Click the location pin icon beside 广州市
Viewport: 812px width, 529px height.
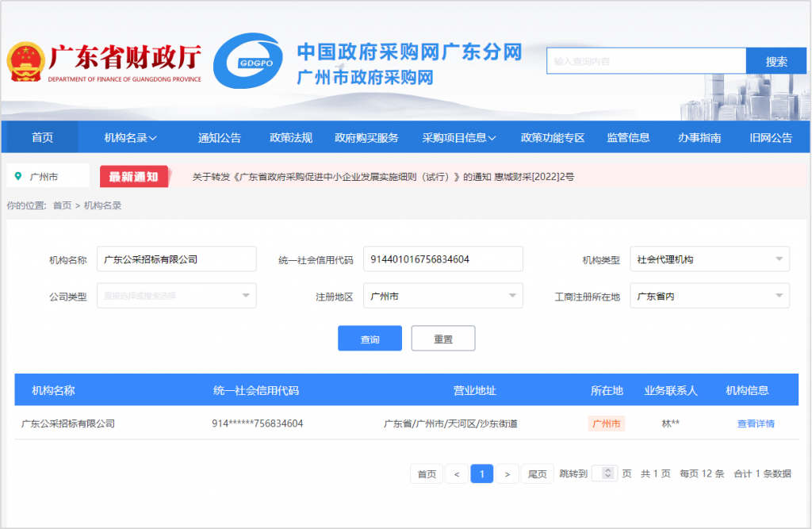18,176
